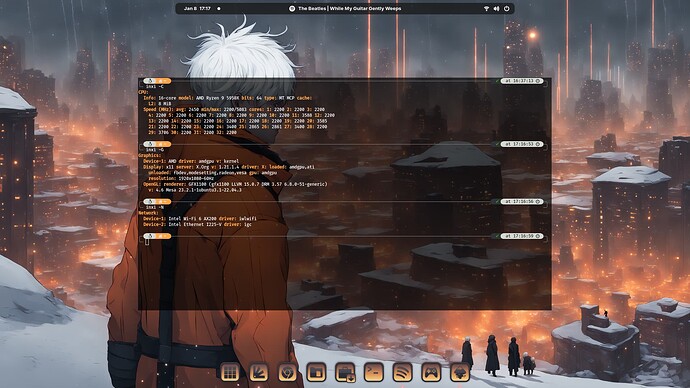Open the app grid launcher in dock
The width and height of the screenshot is (690, 388).
230,373
